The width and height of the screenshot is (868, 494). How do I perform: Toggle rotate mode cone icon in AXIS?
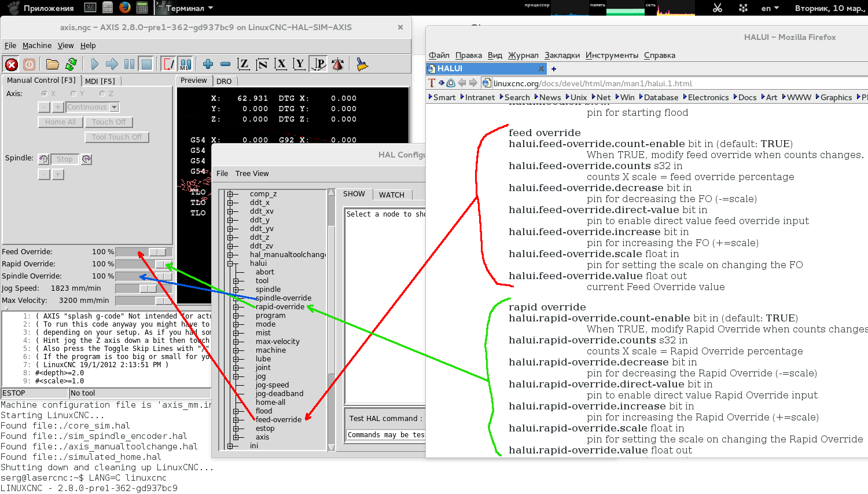tap(338, 64)
